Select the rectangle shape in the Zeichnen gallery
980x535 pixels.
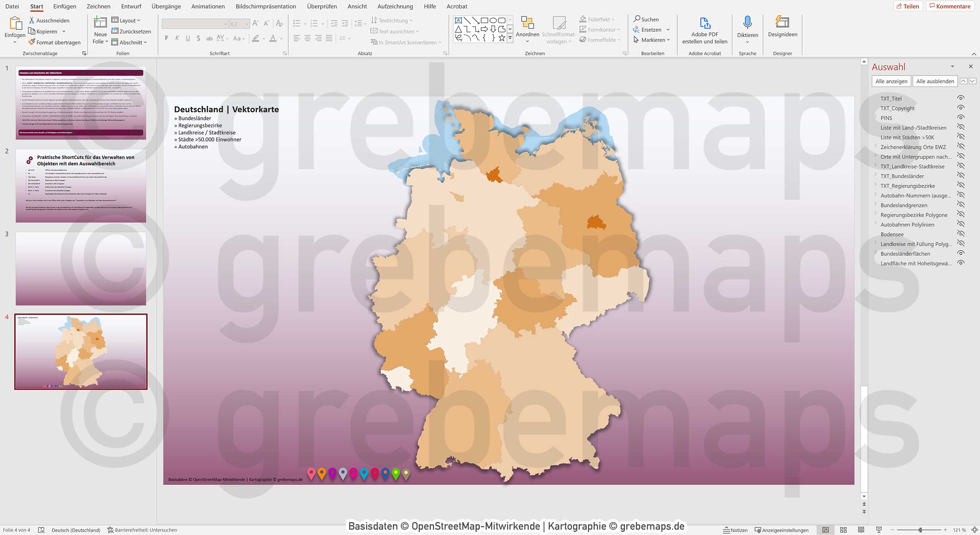click(x=484, y=20)
